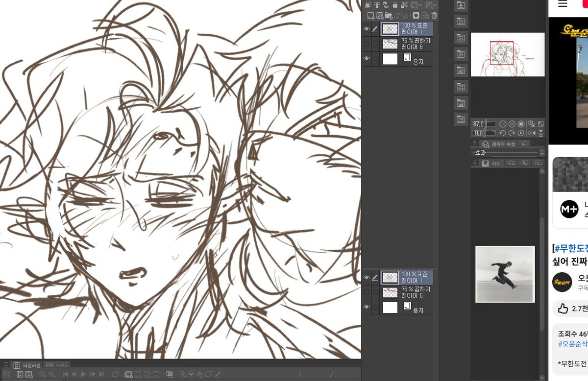The height and width of the screenshot is (381, 588).
Task: Apply mask to layer icon
Action: pos(425,16)
